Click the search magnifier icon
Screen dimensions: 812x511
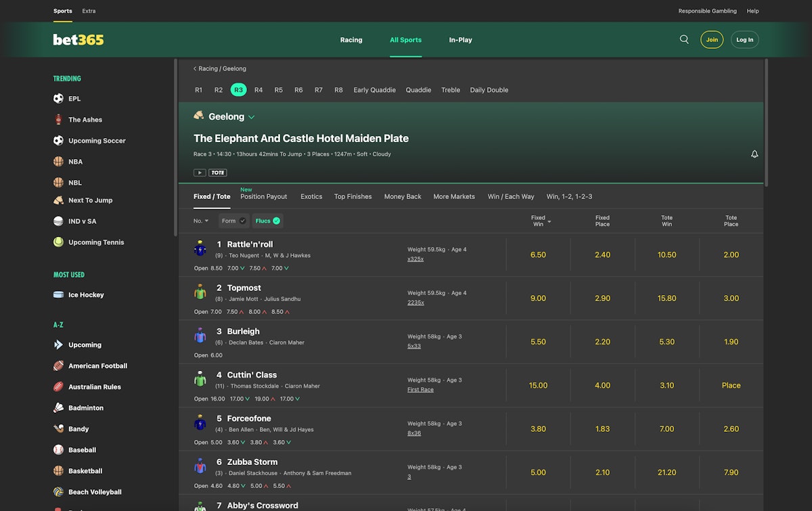[684, 39]
